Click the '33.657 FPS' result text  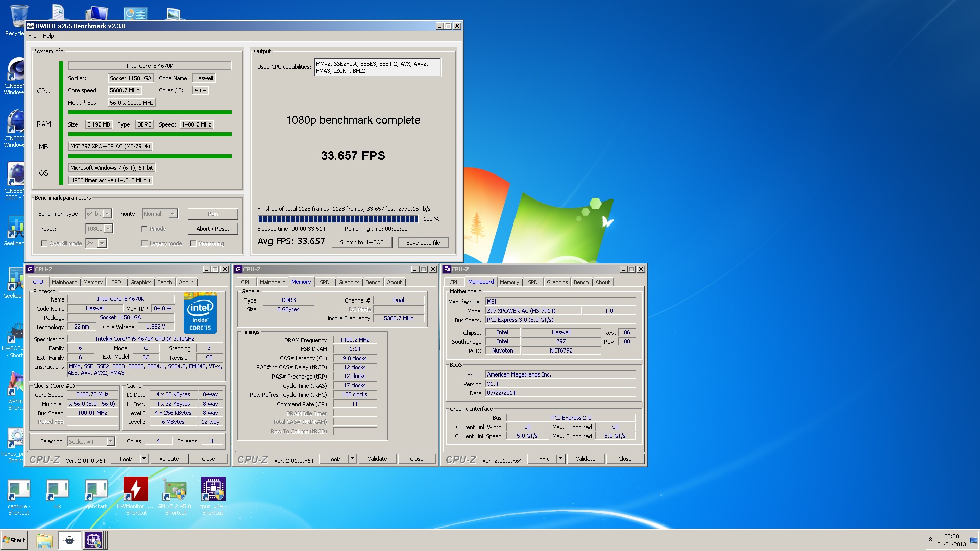click(353, 156)
